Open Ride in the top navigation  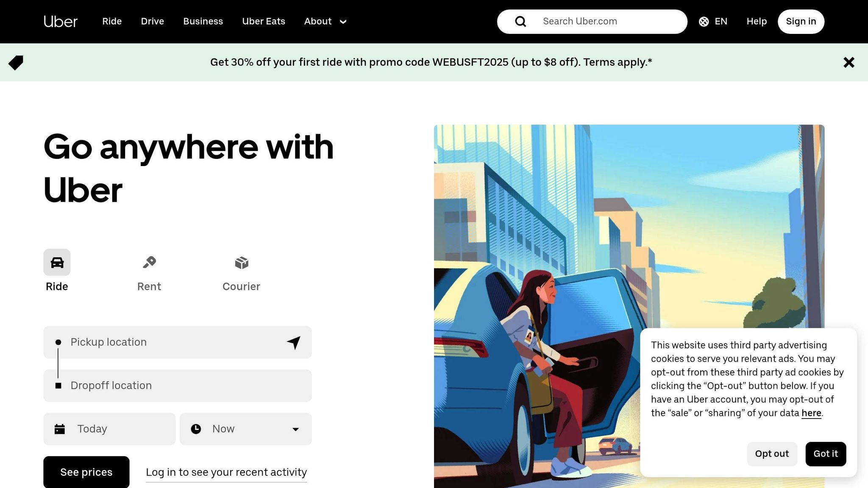(x=112, y=22)
